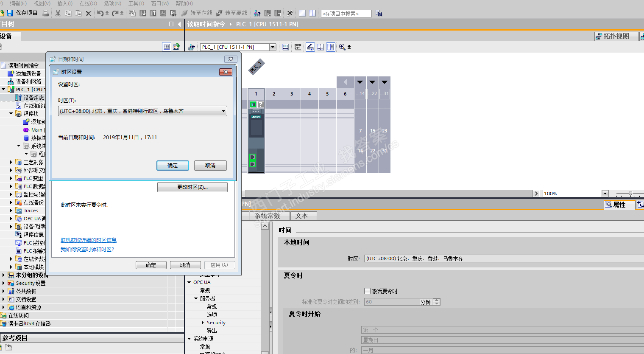The height and width of the screenshot is (354, 644).
Task: Adjust the device view zoom slider
Action: 630,194
